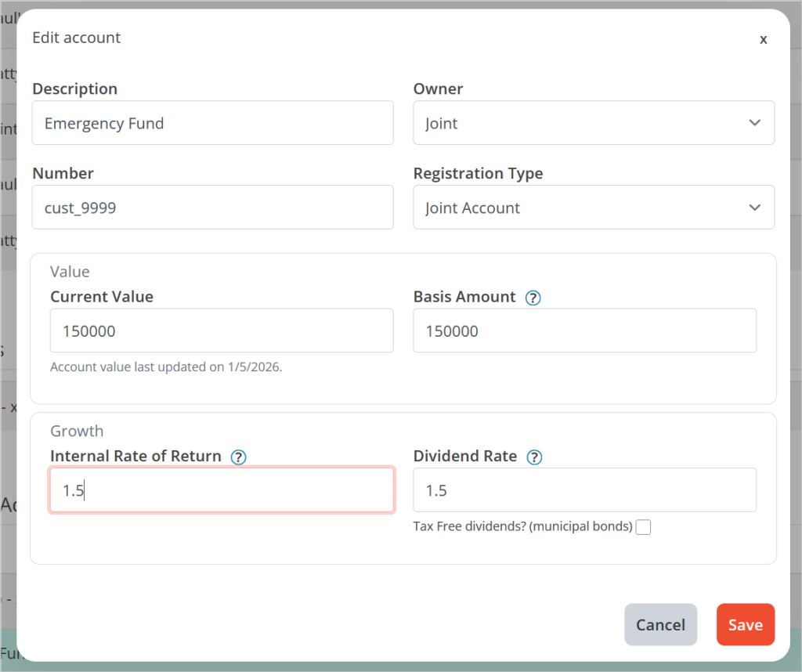Screen dimensions: 802x672
Task: Open the Registration Type dropdown
Action: click(594, 208)
